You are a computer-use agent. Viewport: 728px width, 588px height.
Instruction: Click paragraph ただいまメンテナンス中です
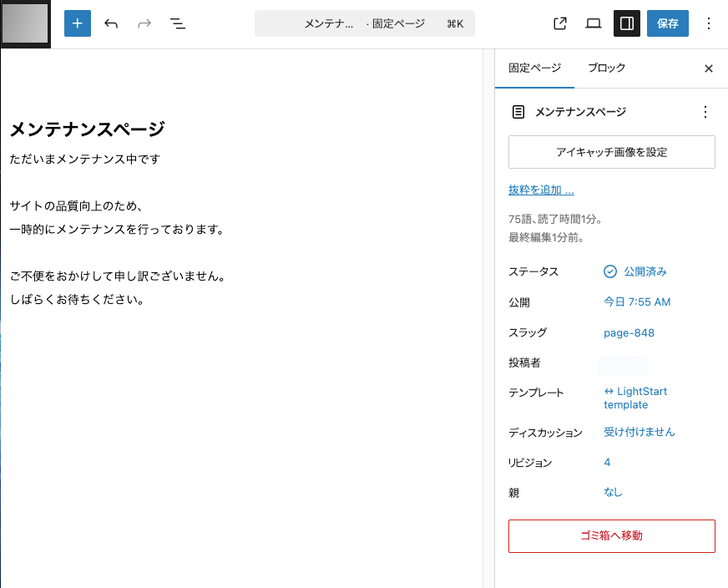(85, 159)
